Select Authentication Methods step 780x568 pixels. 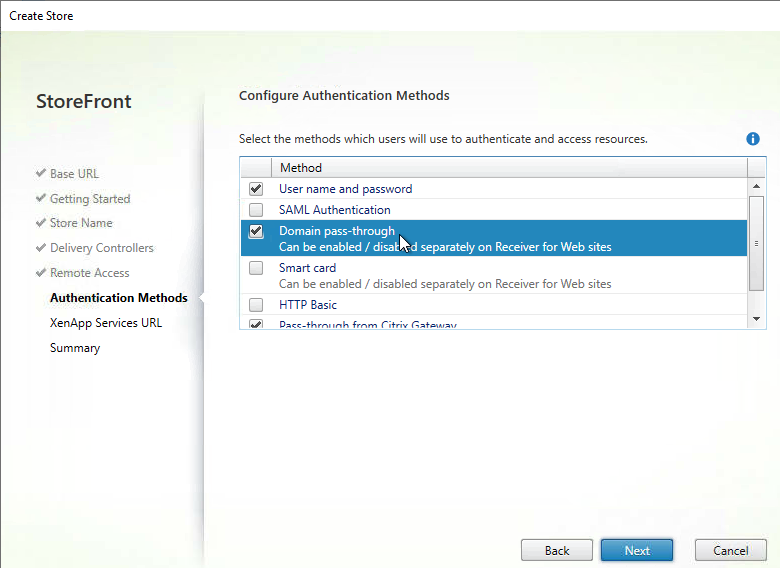click(x=119, y=297)
